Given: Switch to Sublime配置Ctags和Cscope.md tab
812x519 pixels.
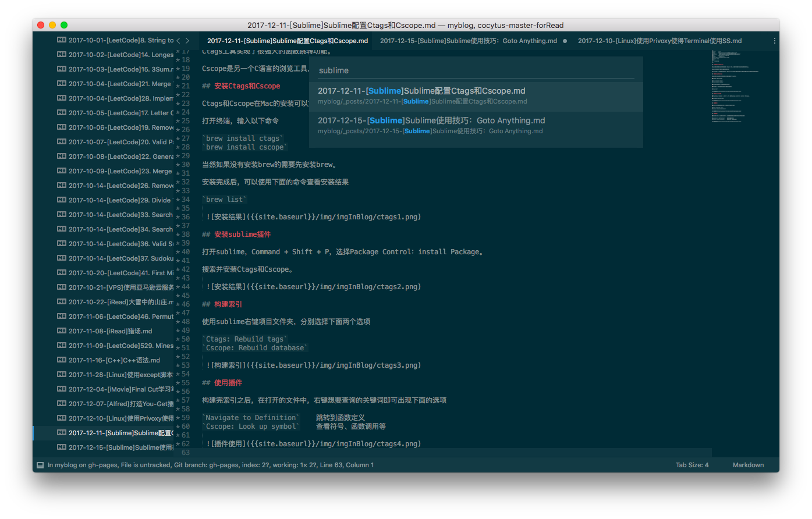Looking at the screenshot, I should (x=288, y=41).
